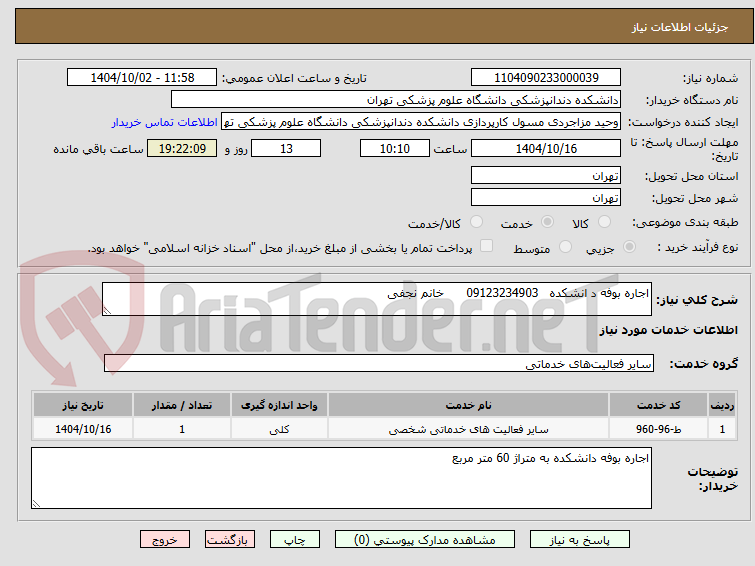Click the شماره نیاز field 1104090233000039

tap(546, 78)
